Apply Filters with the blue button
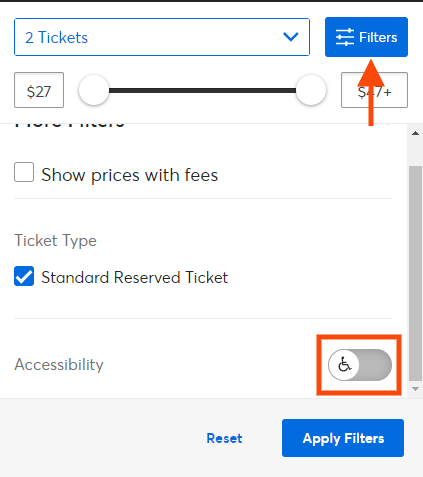 tap(343, 438)
